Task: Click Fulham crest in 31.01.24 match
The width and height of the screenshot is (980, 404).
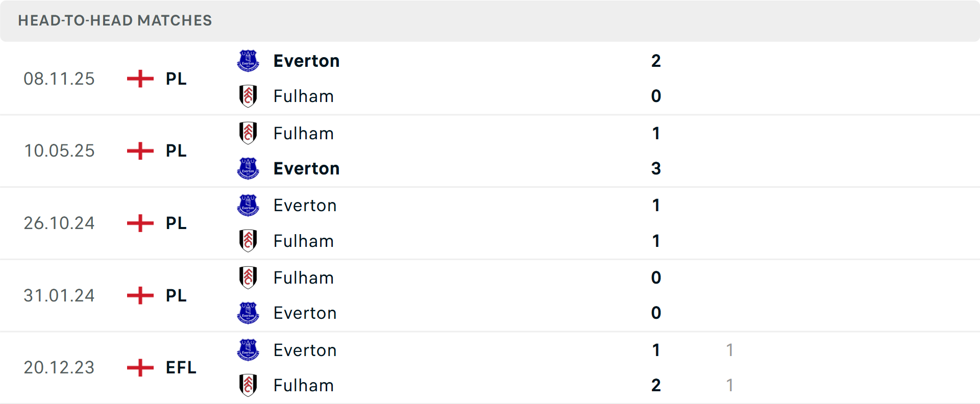Action: (x=248, y=277)
